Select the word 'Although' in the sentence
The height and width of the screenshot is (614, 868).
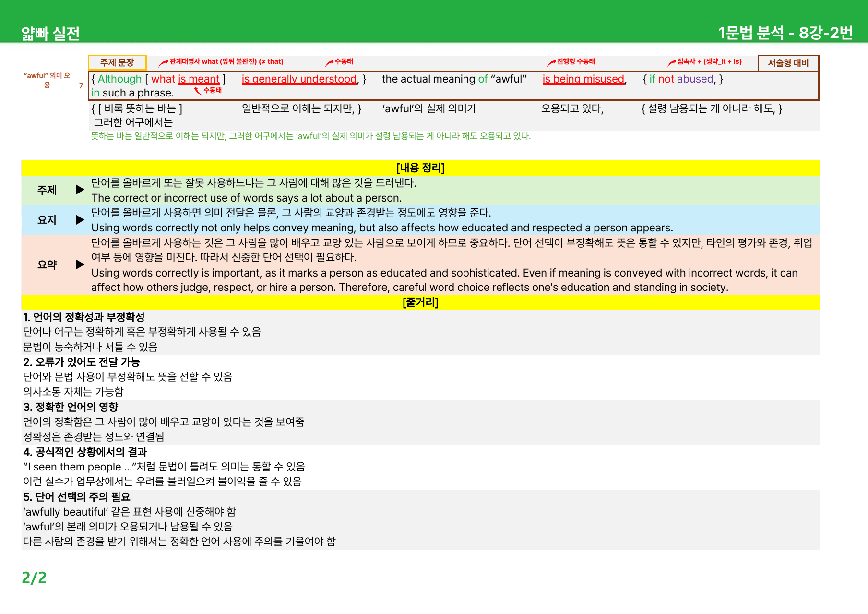click(x=119, y=79)
